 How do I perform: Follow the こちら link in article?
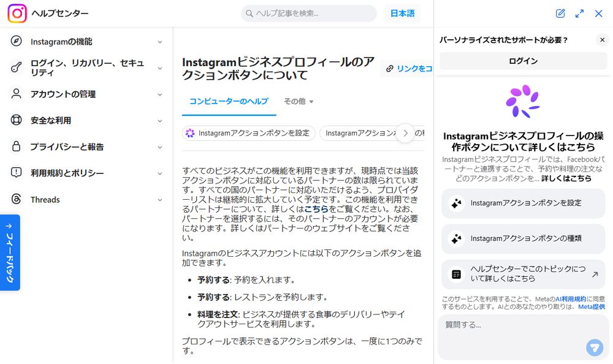[316, 209]
